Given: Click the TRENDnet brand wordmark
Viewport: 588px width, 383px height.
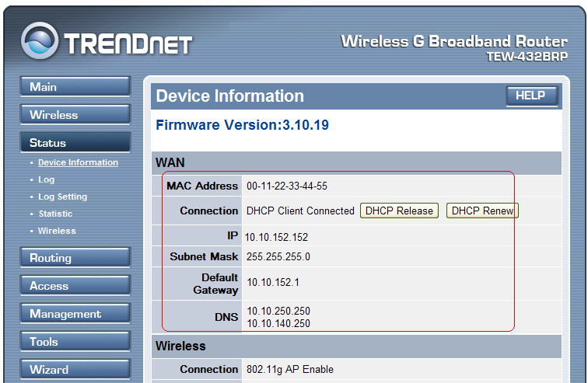Looking at the screenshot, I should click(x=128, y=44).
